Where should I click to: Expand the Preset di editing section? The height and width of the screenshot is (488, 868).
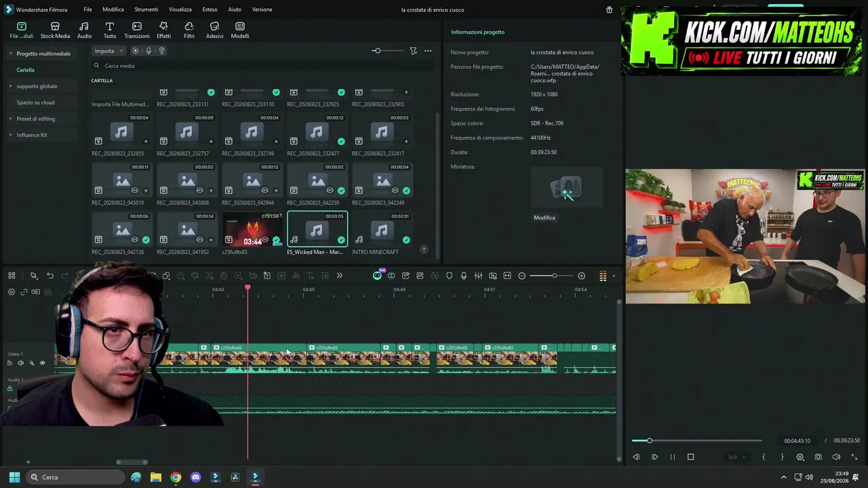point(10,119)
